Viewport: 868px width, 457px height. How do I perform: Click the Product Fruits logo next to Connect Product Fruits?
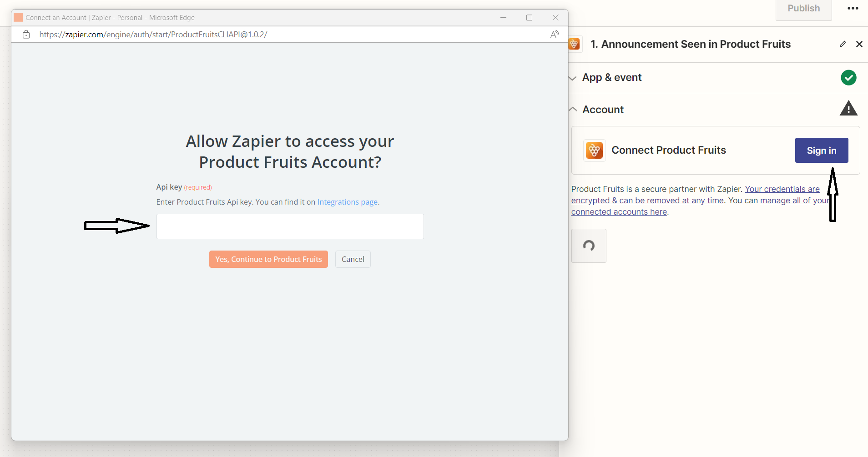click(595, 150)
